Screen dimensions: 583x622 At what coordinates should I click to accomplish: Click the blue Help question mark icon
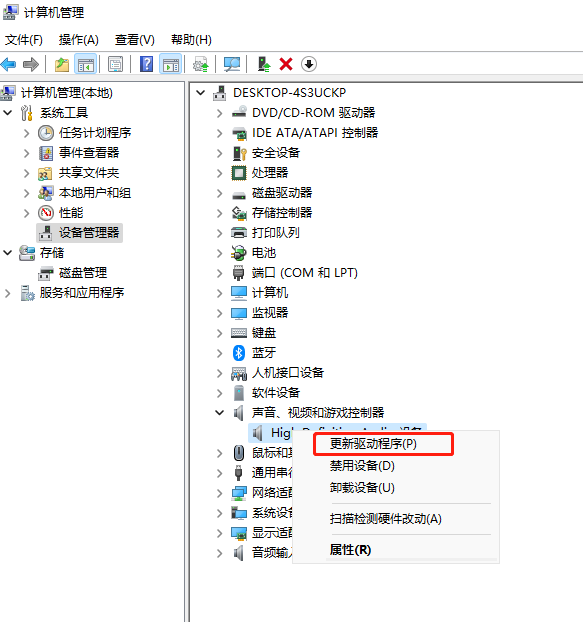[x=146, y=64]
